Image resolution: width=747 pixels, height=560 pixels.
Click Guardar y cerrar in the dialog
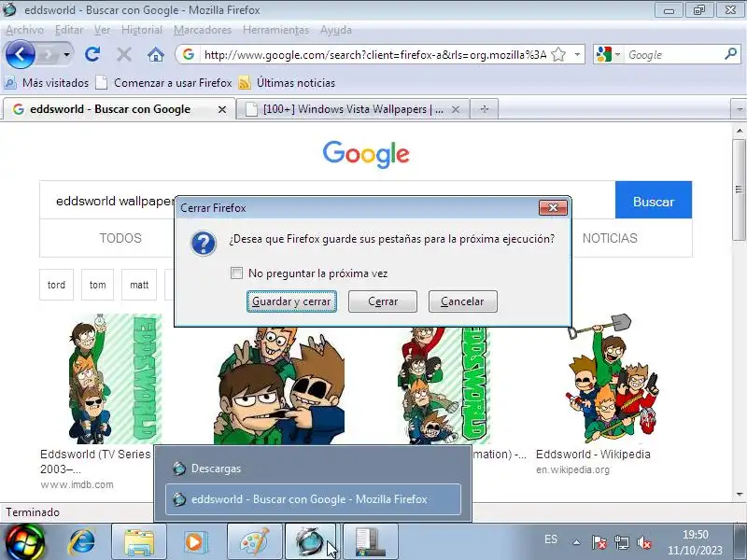291,301
